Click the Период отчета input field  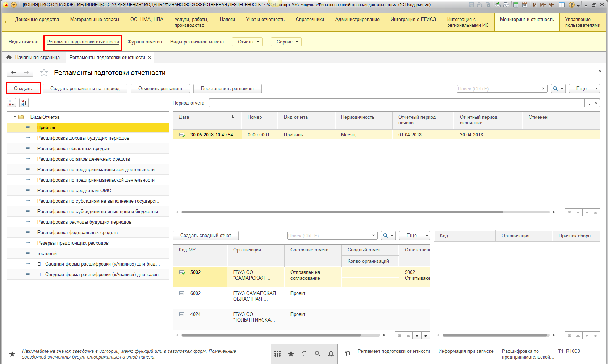[397, 103]
